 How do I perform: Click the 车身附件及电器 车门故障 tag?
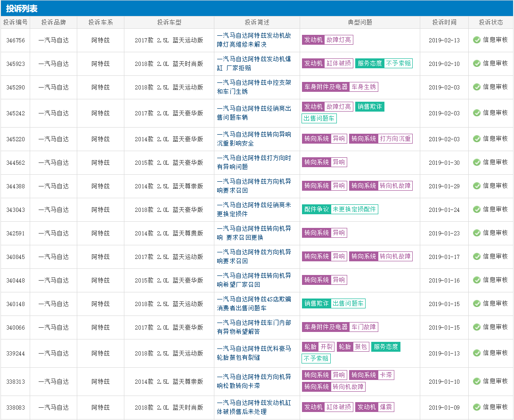tap(340, 327)
